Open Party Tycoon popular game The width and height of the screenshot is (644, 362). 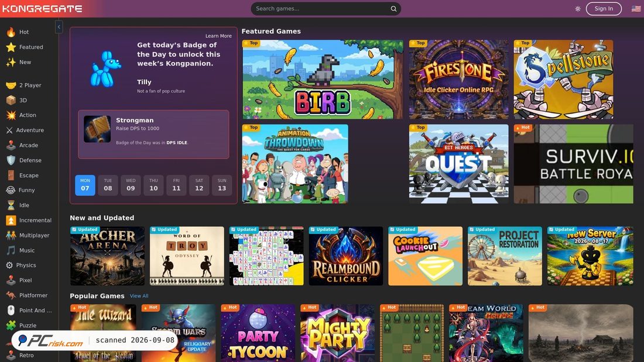pyautogui.click(x=258, y=333)
